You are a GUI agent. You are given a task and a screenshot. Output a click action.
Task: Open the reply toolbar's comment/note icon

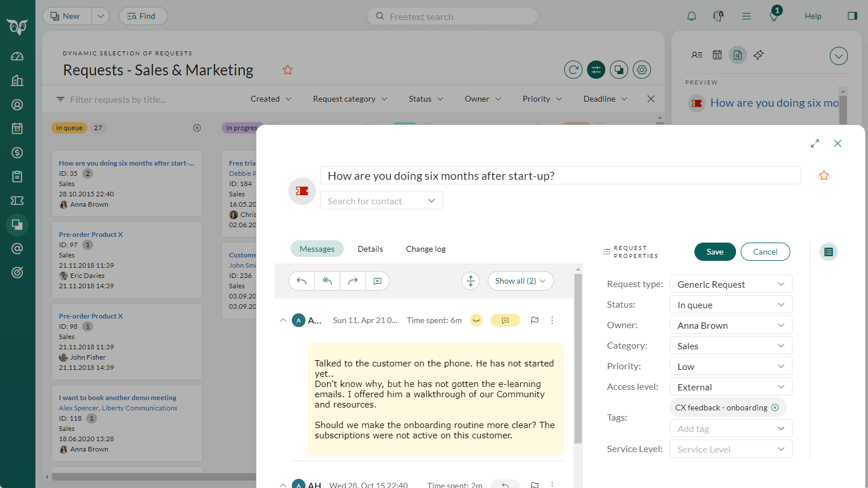[x=377, y=280]
